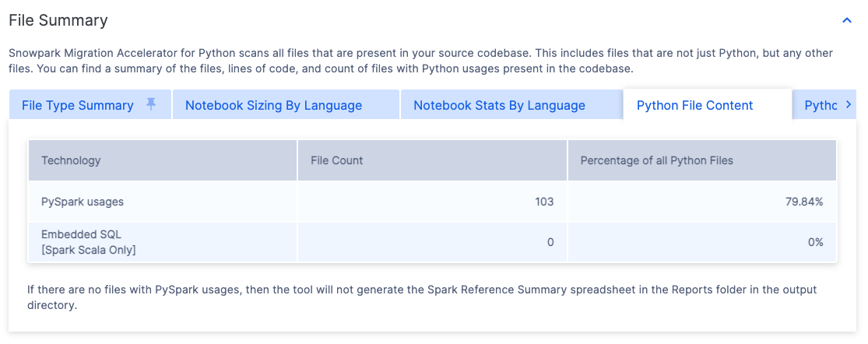Click the Technology column header
This screenshot has height=344, width=868.
[x=71, y=160]
